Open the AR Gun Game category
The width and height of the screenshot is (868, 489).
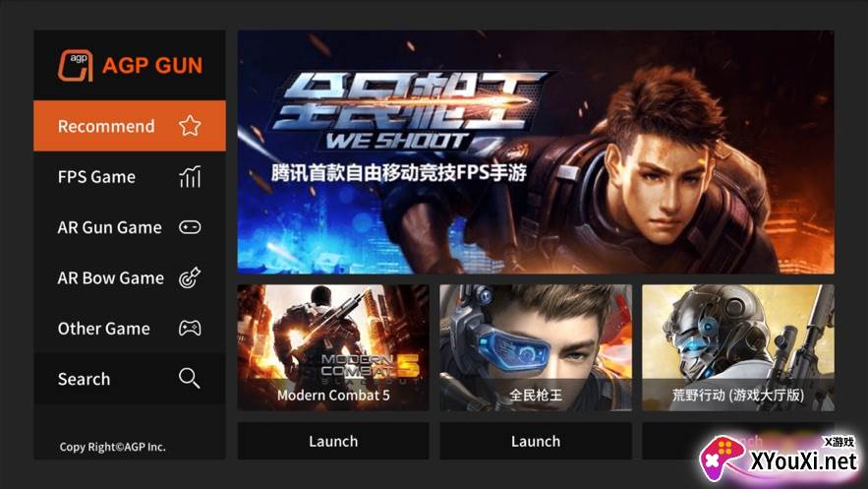(130, 227)
